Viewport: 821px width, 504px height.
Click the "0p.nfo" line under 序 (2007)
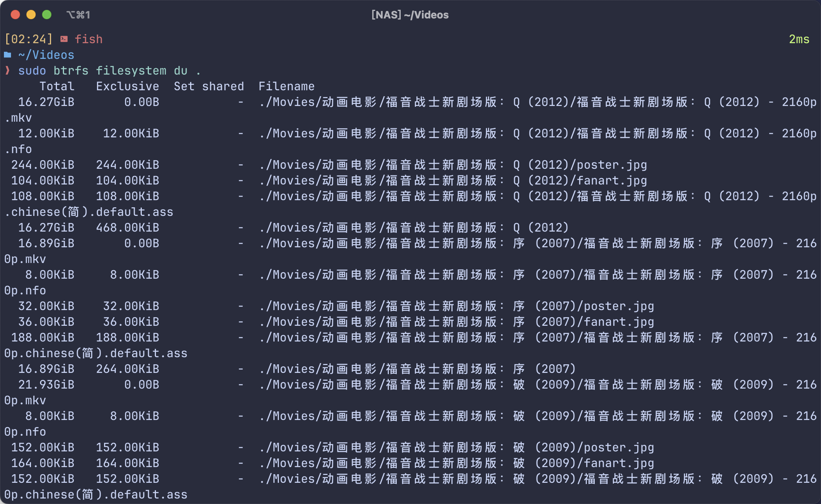(x=25, y=290)
